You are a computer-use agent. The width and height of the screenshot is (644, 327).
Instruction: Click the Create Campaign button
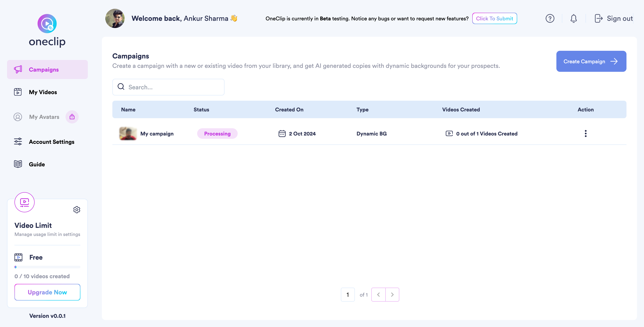tap(591, 61)
